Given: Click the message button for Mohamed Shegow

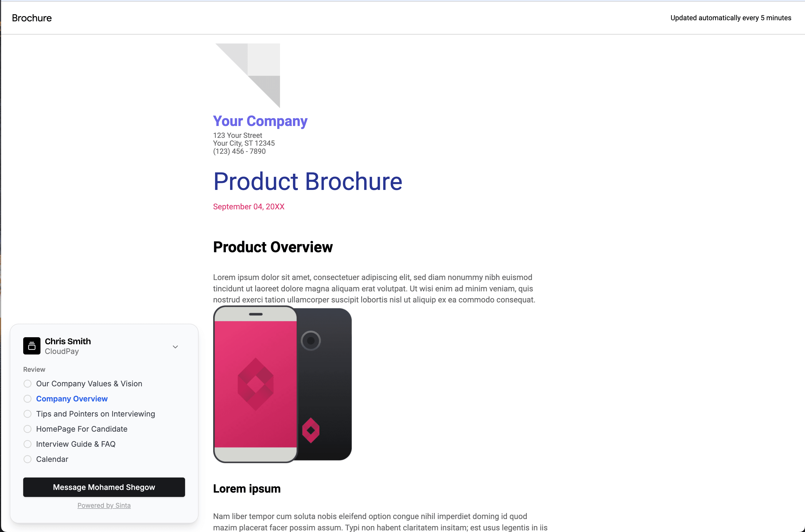Looking at the screenshot, I should point(104,487).
